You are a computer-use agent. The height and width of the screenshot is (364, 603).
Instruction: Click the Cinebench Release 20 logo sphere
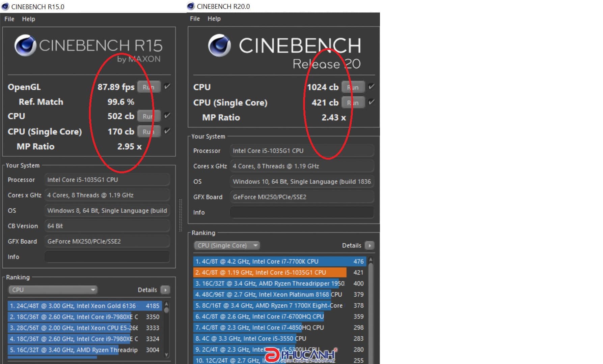tap(219, 45)
